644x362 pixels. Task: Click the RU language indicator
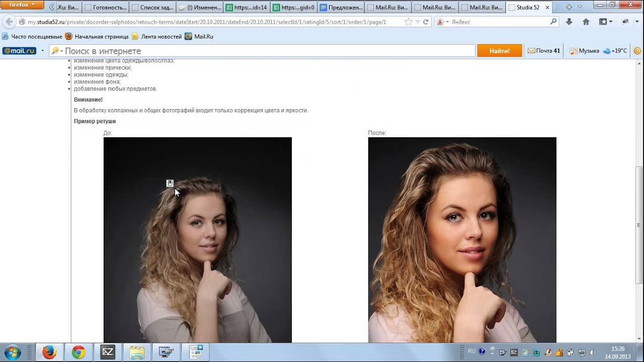click(x=471, y=351)
